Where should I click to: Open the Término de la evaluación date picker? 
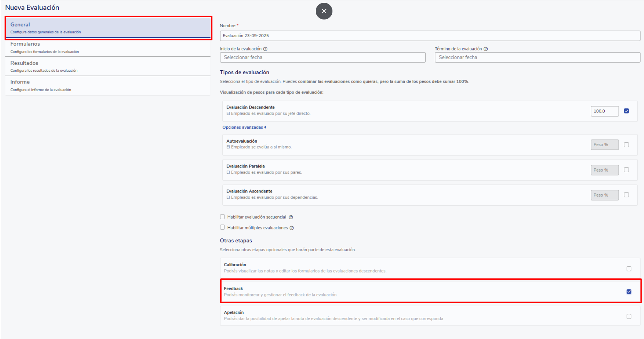[x=537, y=57]
